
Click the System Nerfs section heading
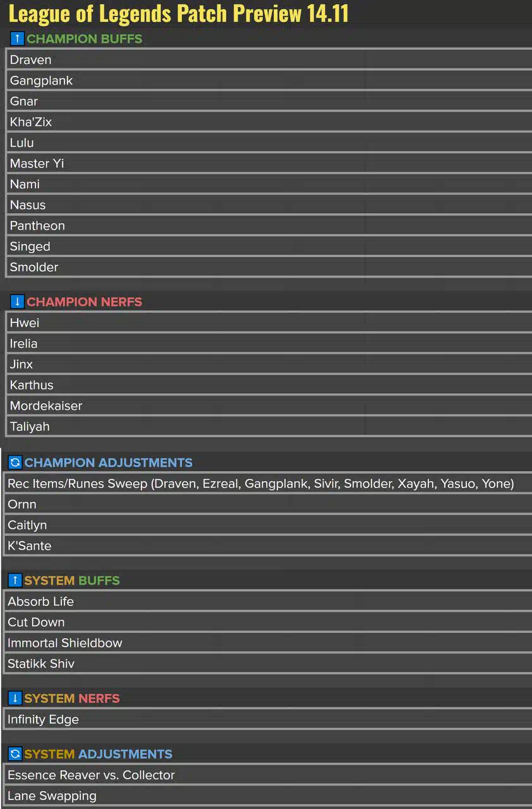tap(72, 698)
